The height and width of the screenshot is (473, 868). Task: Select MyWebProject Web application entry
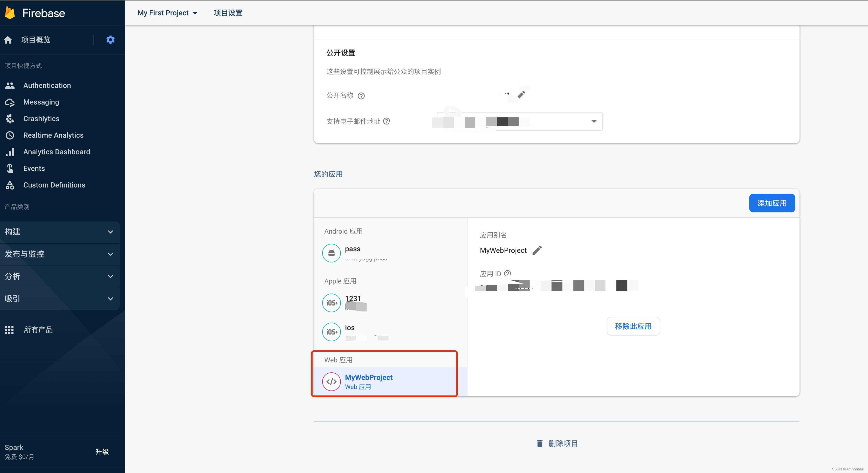pyautogui.click(x=385, y=381)
